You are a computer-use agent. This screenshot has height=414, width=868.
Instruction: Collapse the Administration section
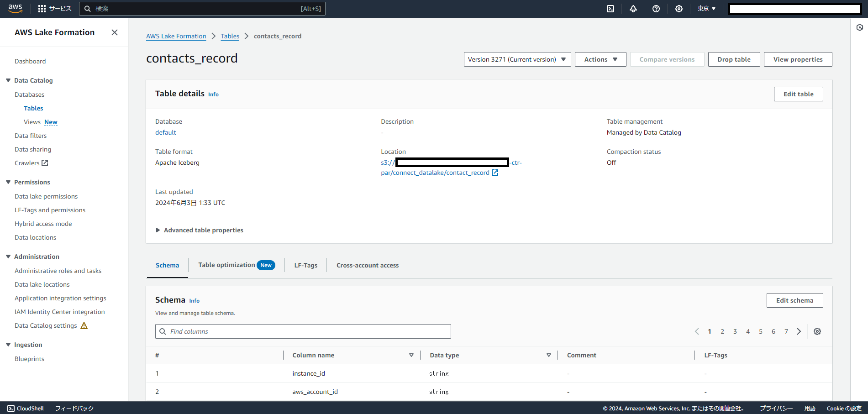click(x=8, y=257)
